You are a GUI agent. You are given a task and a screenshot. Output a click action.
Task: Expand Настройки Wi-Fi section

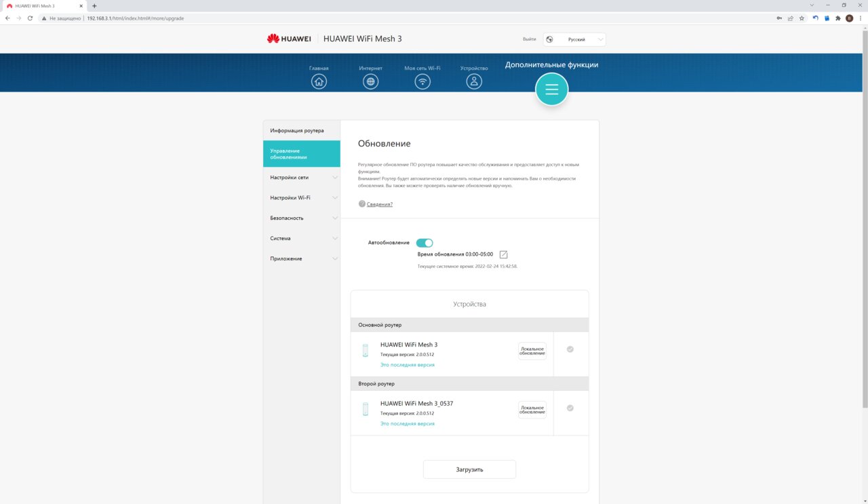pos(302,198)
